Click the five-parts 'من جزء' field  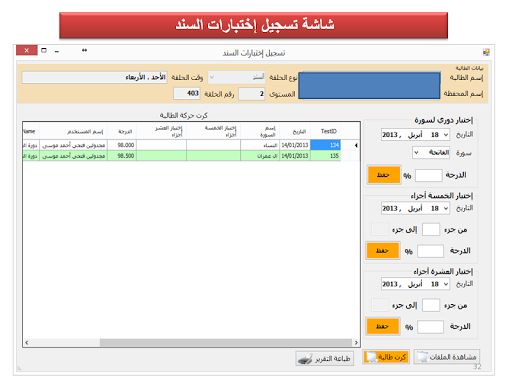[431, 230]
